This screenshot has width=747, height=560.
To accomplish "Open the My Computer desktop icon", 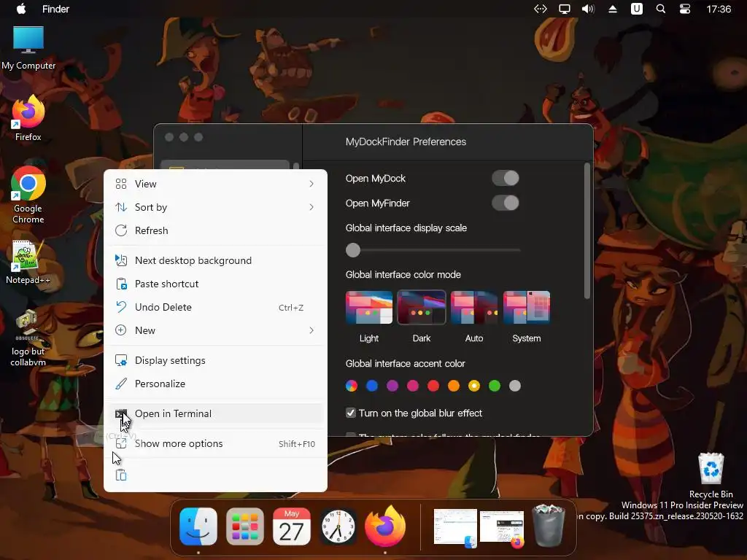I will (x=28, y=47).
